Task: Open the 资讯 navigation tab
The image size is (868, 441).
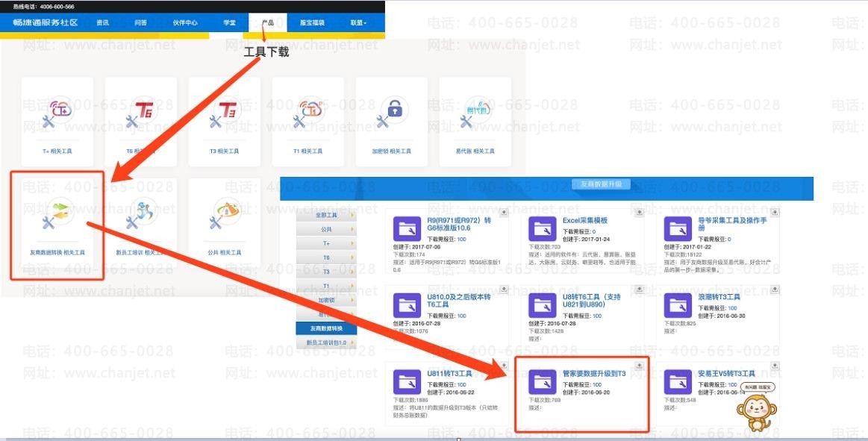Action: point(102,22)
